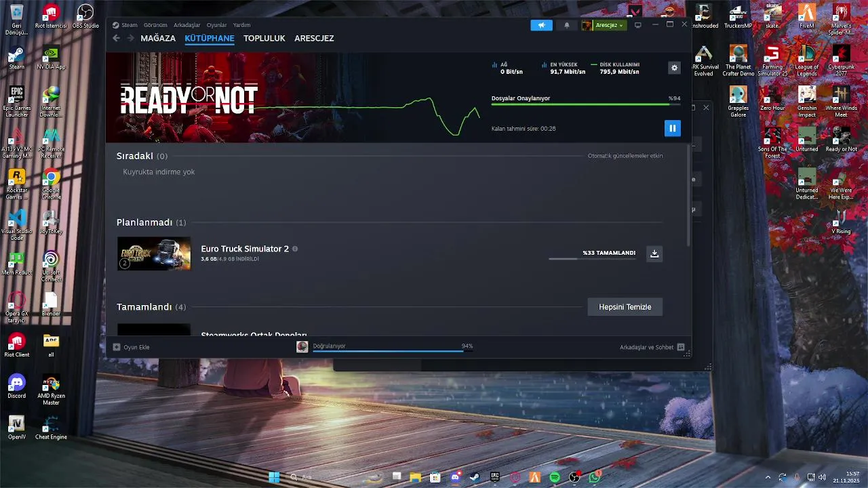This screenshot has width=868, height=488.
Task: Click 'Kuyrukta indirme yok' text
Action: click(x=159, y=172)
